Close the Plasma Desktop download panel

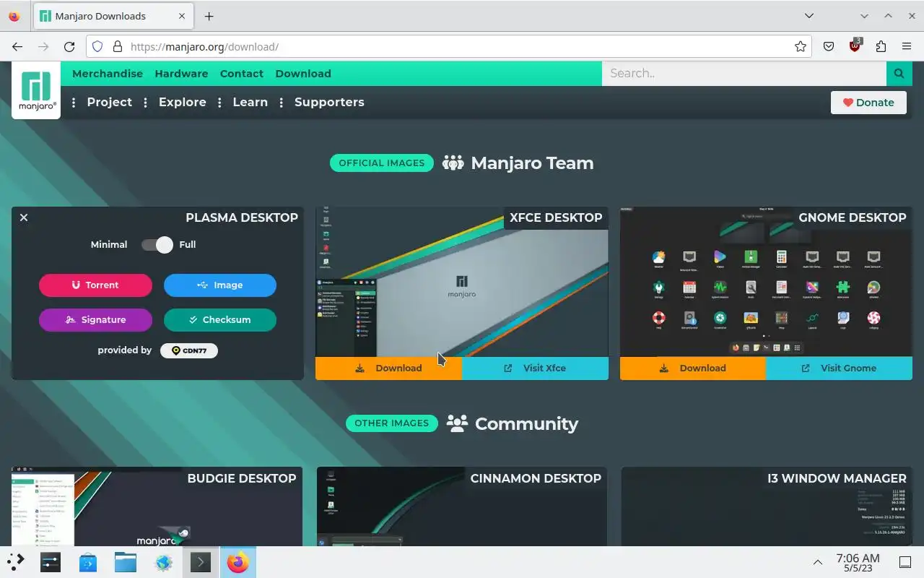(24, 217)
